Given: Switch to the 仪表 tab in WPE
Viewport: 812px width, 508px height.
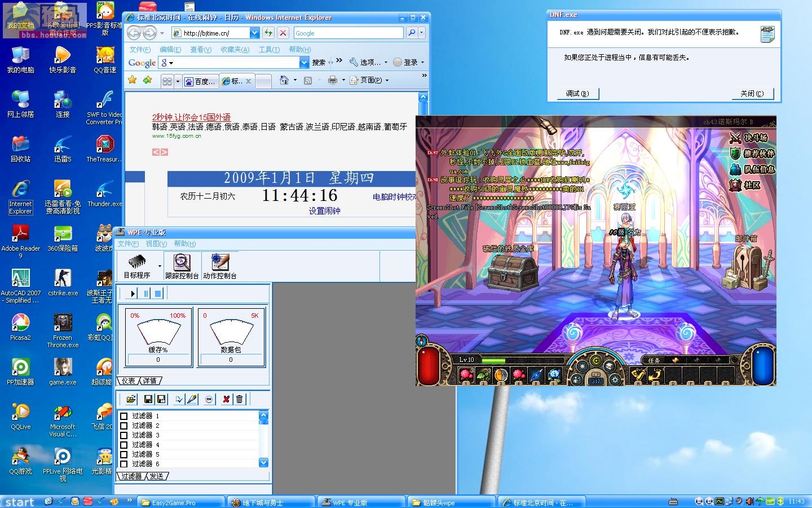Looking at the screenshot, I should (x=129, y=381).
